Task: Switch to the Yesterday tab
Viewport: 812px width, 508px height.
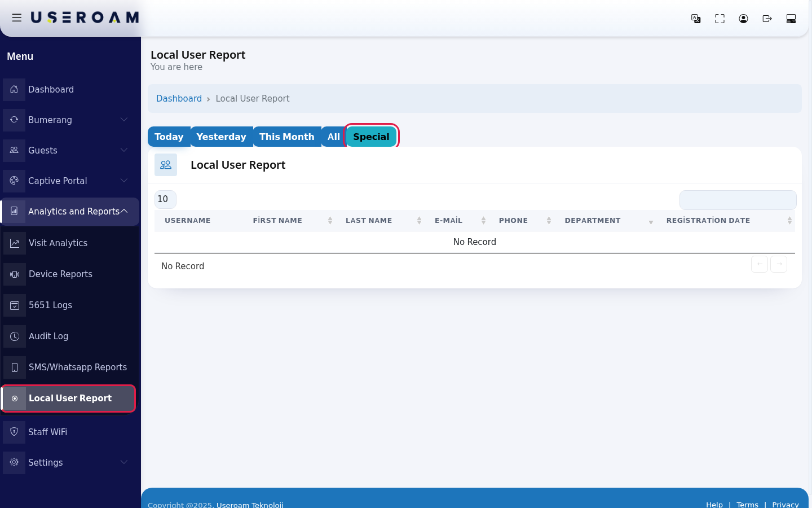Action: 222,137
